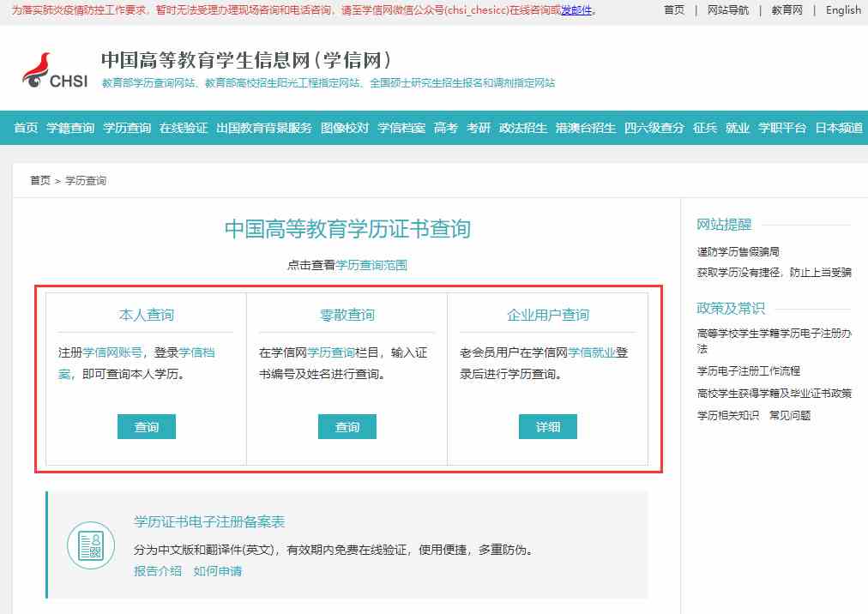868x614 pixels.
Task: Open 考研 menu item
Action: (x=479, y=128)
